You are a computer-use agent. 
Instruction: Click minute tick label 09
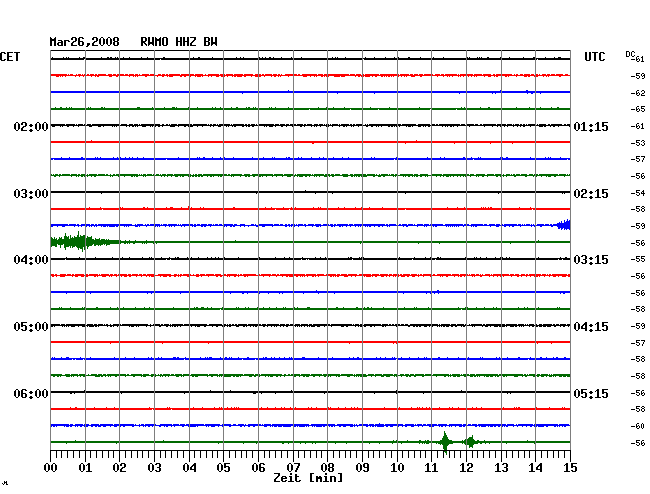click(x=362, y=467)
